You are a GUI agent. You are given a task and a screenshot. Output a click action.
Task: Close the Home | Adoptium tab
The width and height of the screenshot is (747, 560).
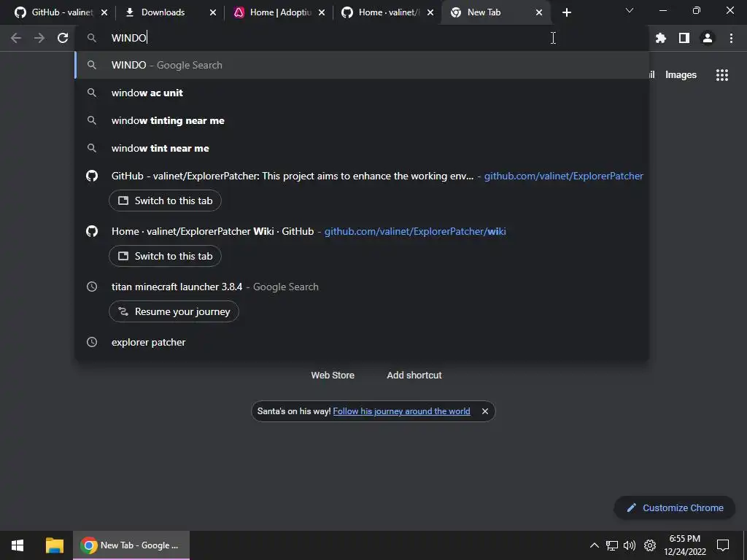click(x=322, y=12)
